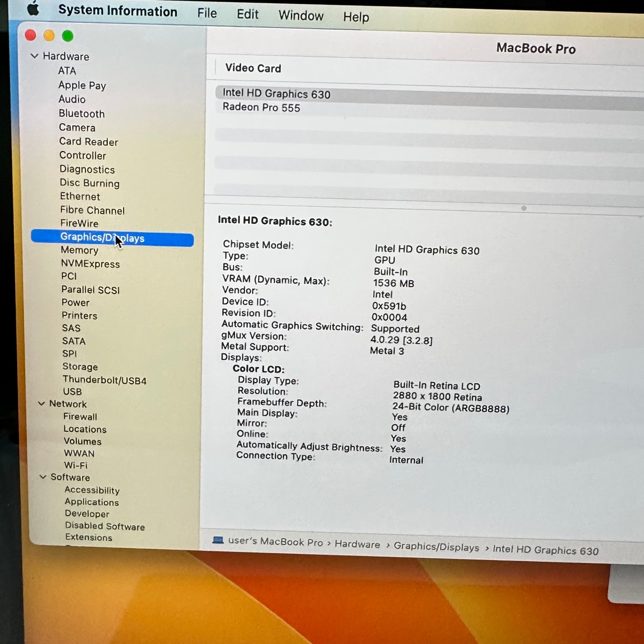Select SATA in the sidebar
This screenshot has height=644, width=644.
74,341
